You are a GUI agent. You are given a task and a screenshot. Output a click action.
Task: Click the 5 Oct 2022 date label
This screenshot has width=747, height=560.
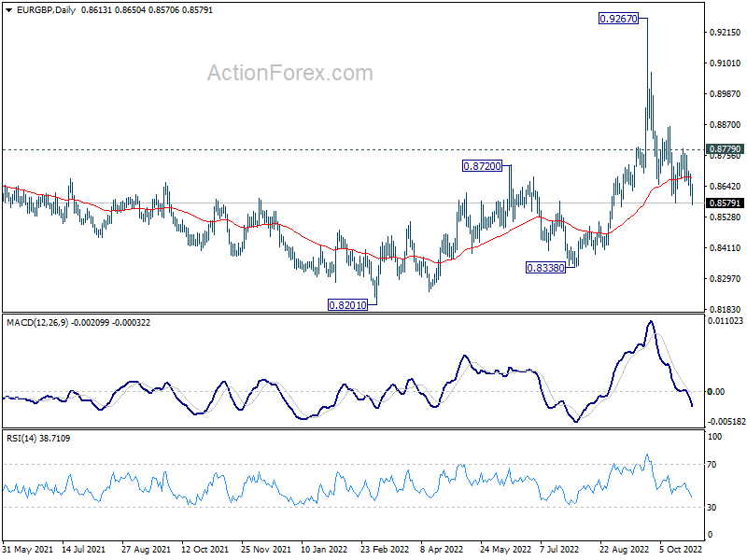tap(681, 550)
